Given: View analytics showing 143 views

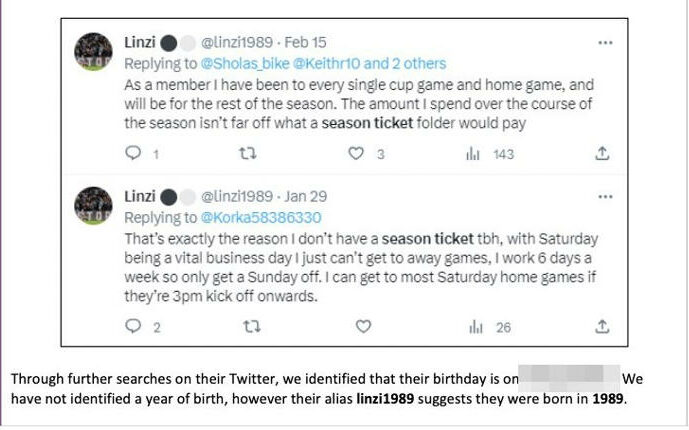Looking at the screenshot, I should (x=474, y=154).
